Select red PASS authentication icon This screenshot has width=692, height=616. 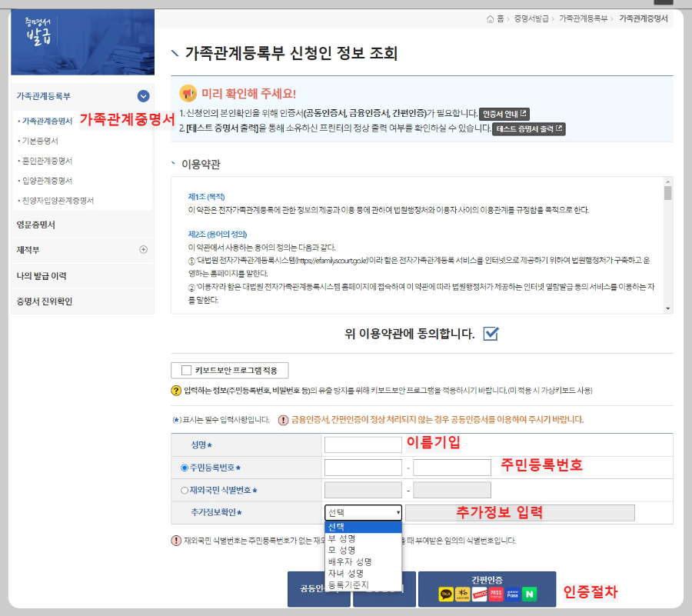pyautogui.click(x=496, y=594)
